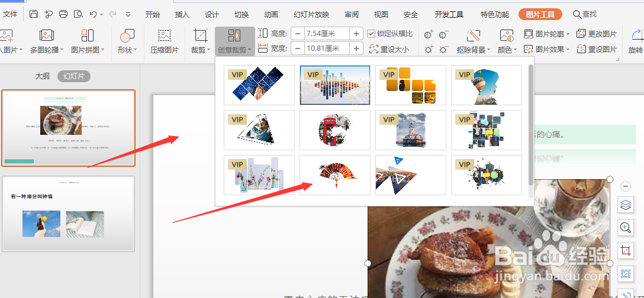This screenshot has height=298, width=644.
Task: Open the 动画 ribbon tab
Action: tap(271, 14)
